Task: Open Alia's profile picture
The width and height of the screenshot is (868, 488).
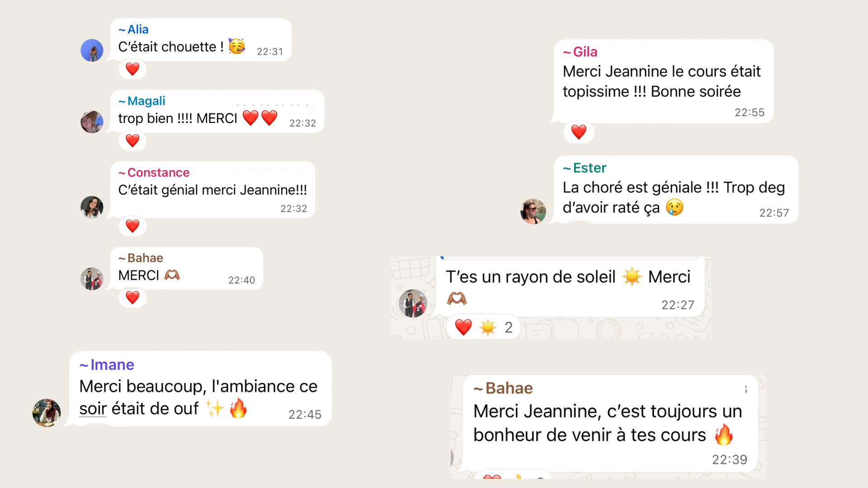Action: point(92,50)
